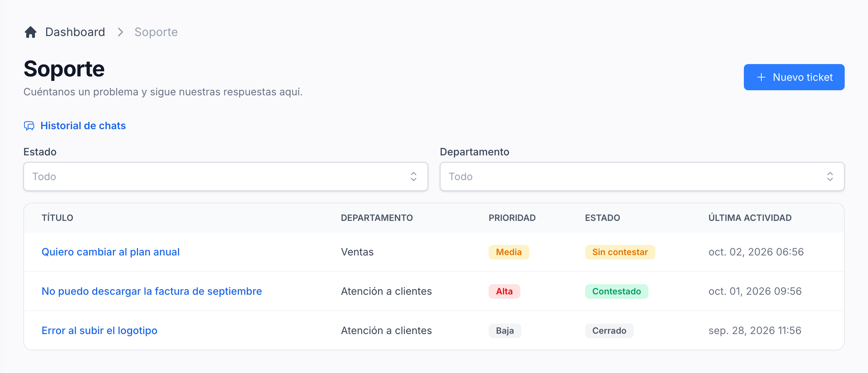Click the Alta priority badge
The image size is (868, 373).
(x=504, y=291)
